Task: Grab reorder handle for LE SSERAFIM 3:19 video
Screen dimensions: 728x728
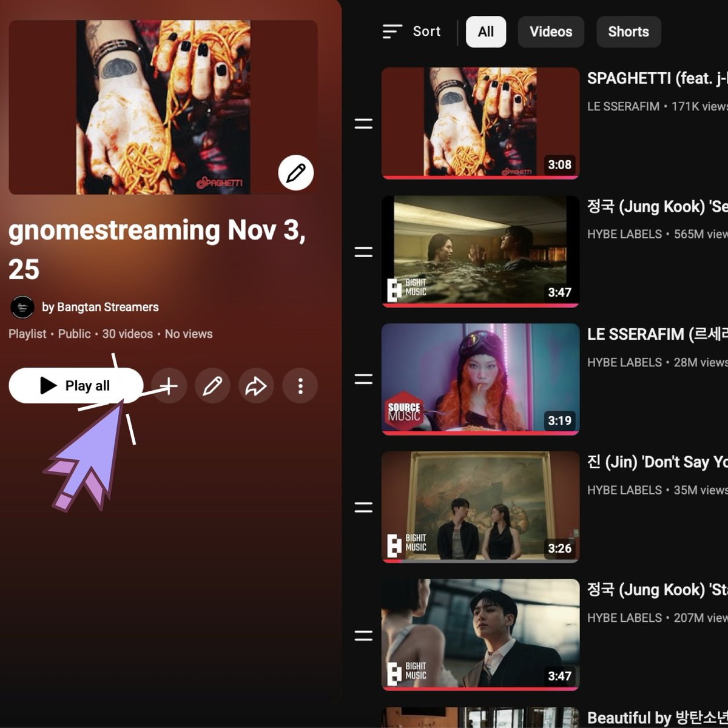Action: pyautogui.click(x=363, y=379)
